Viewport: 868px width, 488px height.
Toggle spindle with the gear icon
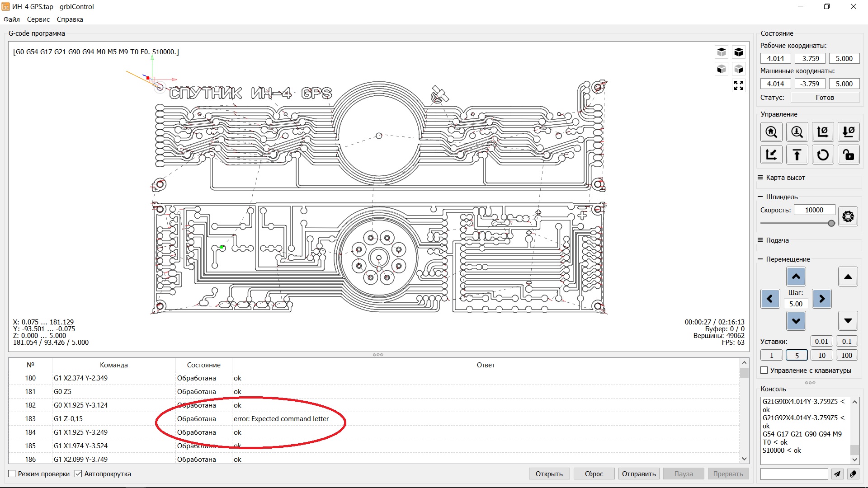pyautogui.click(x=848, y=216)
